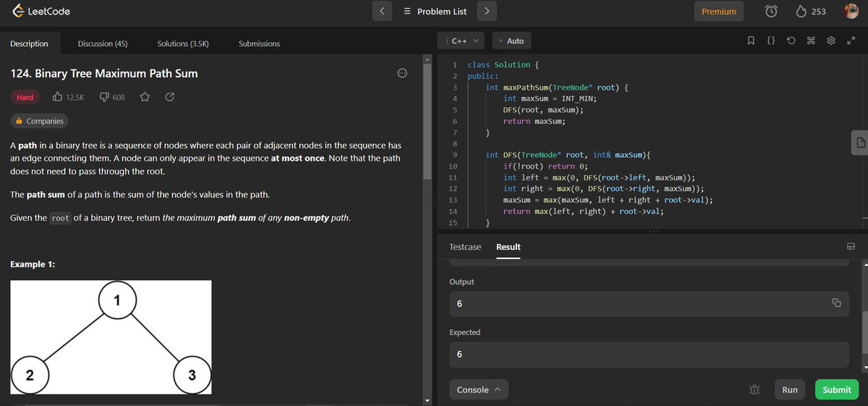Viewport: 868px width, 406px height.
Task: Reset code to default with the revert icon
Action: 791,41
